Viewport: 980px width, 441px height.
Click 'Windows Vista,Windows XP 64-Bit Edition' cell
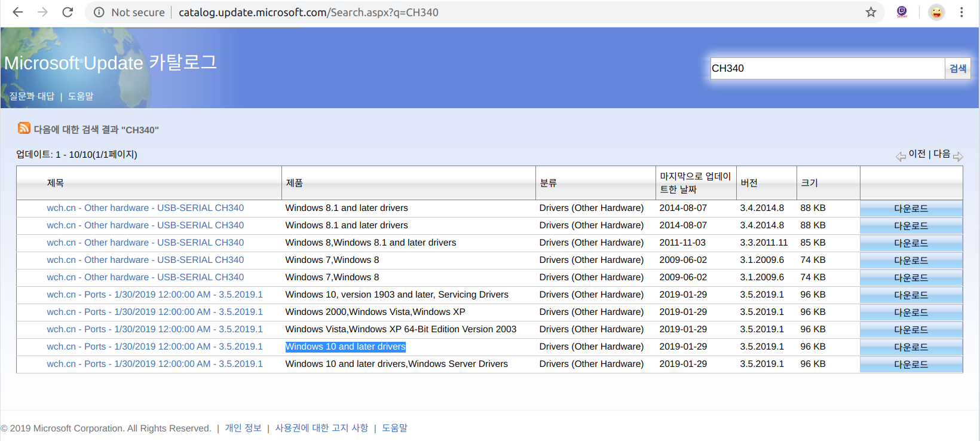coord(401,329)
